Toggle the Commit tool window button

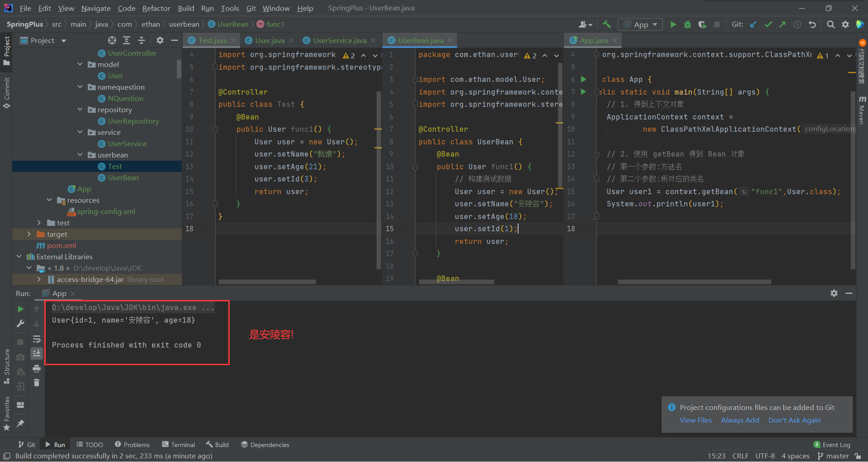tap(6, 93)
